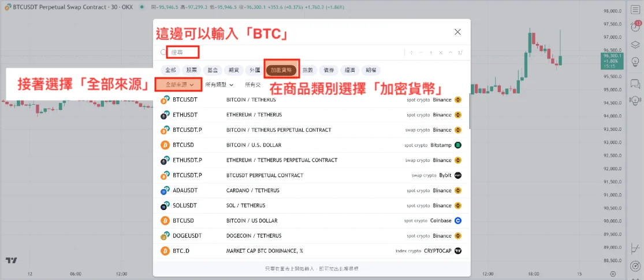
Task: Open the object tree layers icon
Action: click(635, 45)
